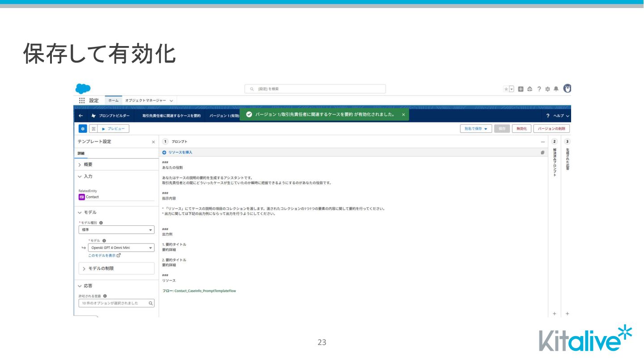This screenshot has height=362, width=644.
Task: Click the '1. 要約タイトル' line in prompt
Action: pyautogui.click(x=174, y=244)
